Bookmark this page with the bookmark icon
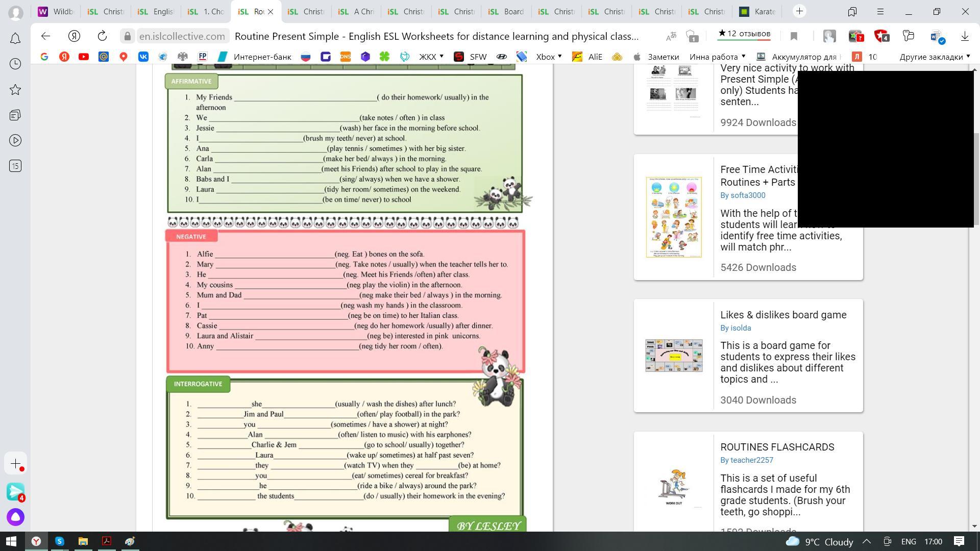 point(794,36)
